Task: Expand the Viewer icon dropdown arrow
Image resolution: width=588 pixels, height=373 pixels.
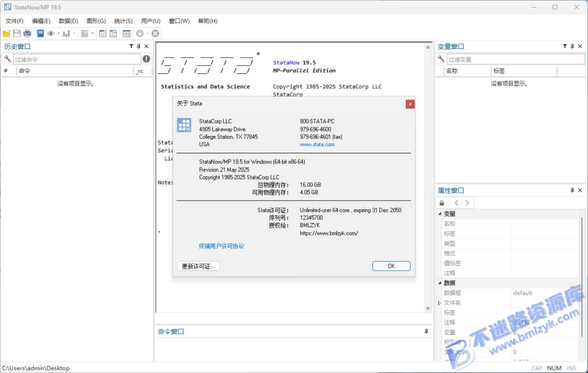Action: point(58,33)
